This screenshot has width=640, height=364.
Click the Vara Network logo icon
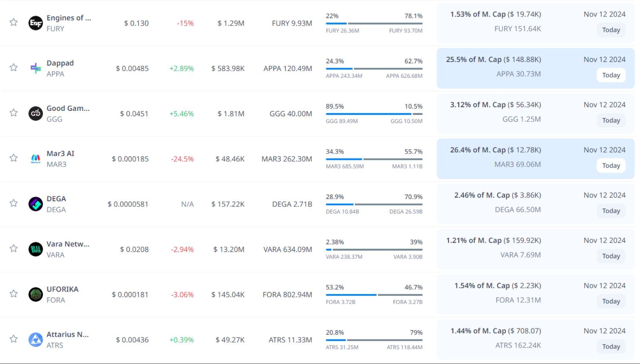[35, 249]
